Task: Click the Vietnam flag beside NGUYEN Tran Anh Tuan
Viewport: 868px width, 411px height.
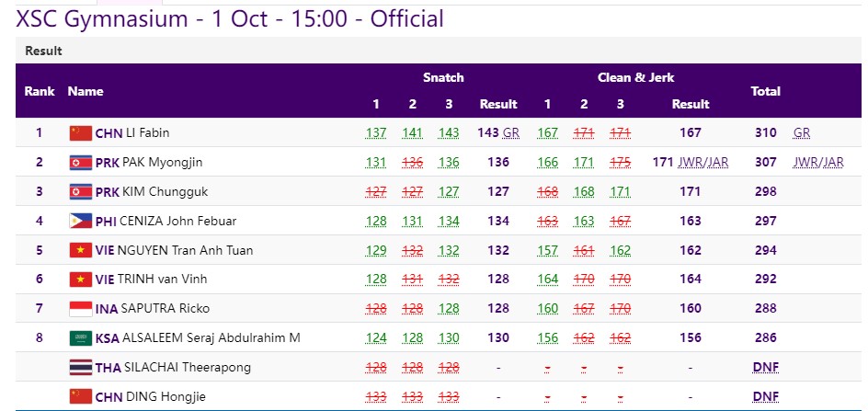Action: point(80,250)
